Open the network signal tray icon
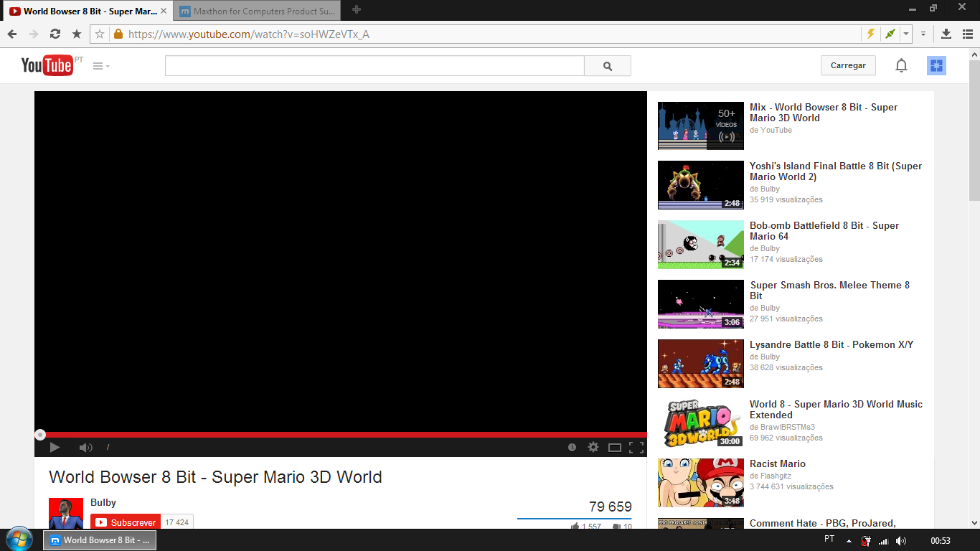The height and width of the screenshot is (551, 980). [884, 540]
